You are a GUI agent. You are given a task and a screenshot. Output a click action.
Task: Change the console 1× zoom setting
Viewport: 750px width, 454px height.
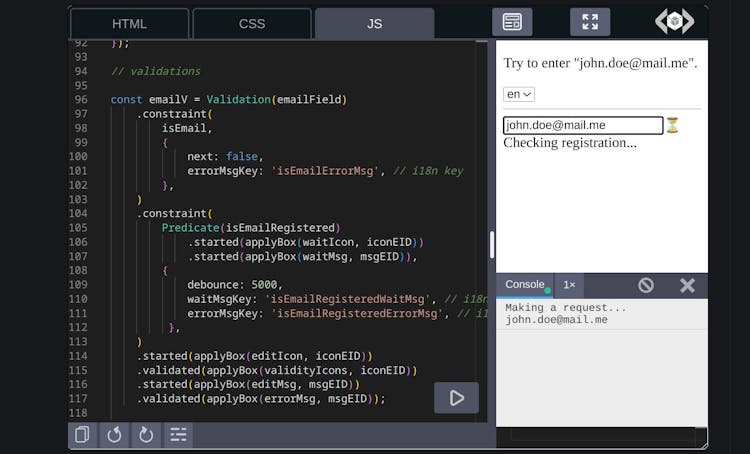click(569, 285)
